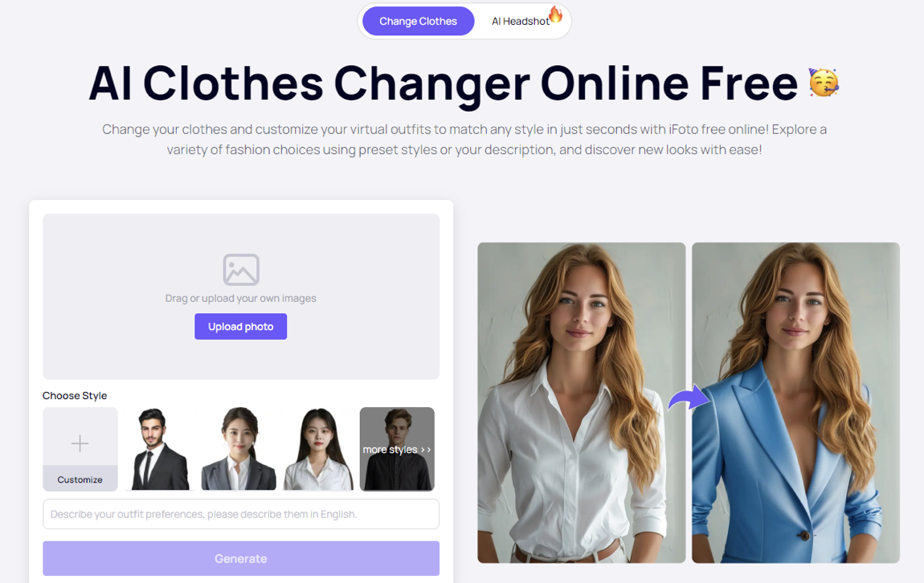Select the Change Clothes tab
Image resolution: width=924 pixels, height=583 pixels.
419,21
